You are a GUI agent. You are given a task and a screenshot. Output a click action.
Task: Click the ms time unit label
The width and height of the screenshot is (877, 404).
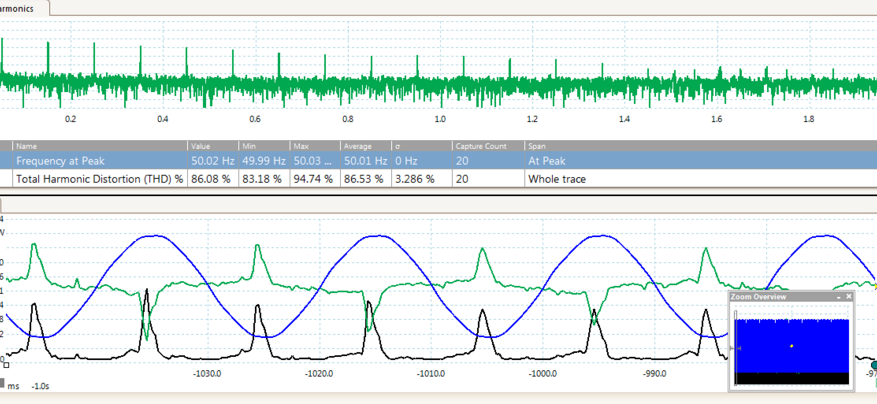13,386
